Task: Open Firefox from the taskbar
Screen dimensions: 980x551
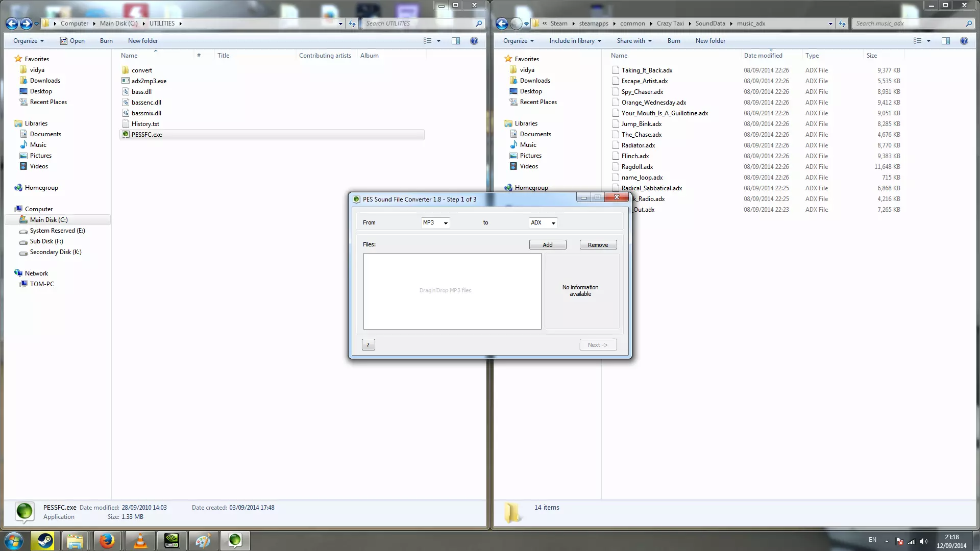Action: click(x=107, y=541)
